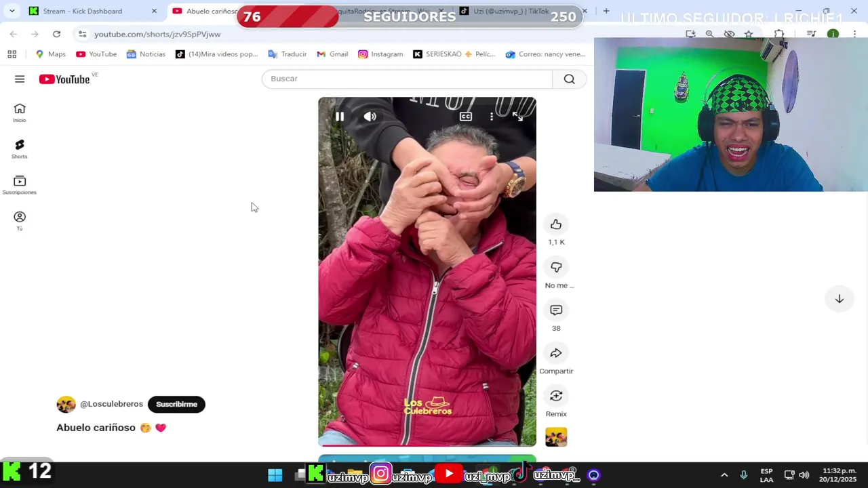Open Inicio in the YouTube sidebar
The height and width of the screenshot is (488, 868).
coord(20,113)
